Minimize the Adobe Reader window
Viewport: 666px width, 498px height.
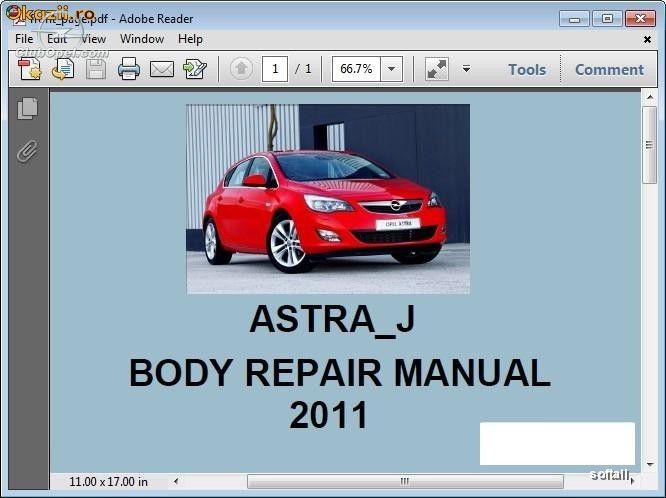tap(574, 19)
